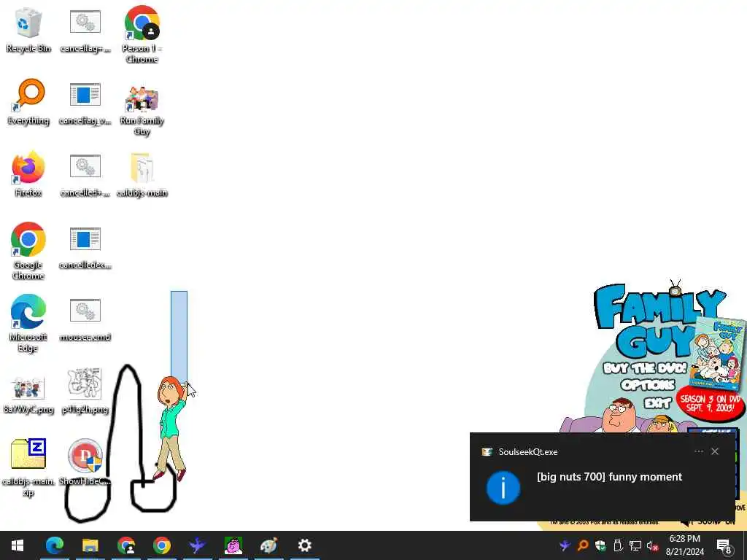The height and width of the screenshot is (560, 747).
Task: Click BUY THE DVD! in Family Guy menu
Action: pyautogui.click(x=645, y=368)
